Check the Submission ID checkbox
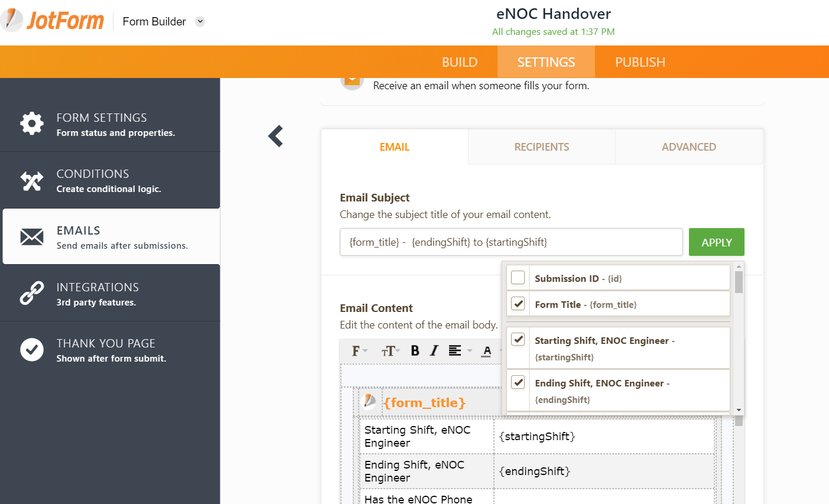Viewport: 829px width, 504px height. (x=518, y=278)
